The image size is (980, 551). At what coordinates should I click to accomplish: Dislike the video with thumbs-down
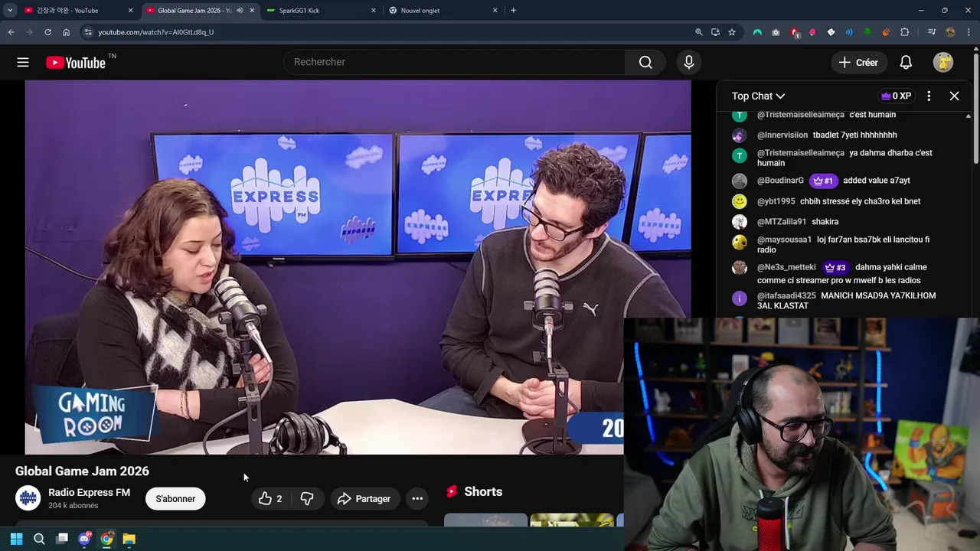pos(306,499)
